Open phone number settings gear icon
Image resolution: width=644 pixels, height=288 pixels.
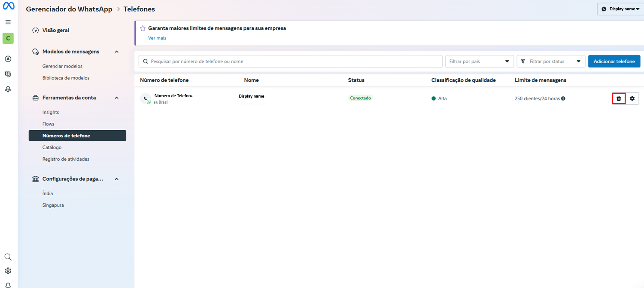[x=632, y=98]
